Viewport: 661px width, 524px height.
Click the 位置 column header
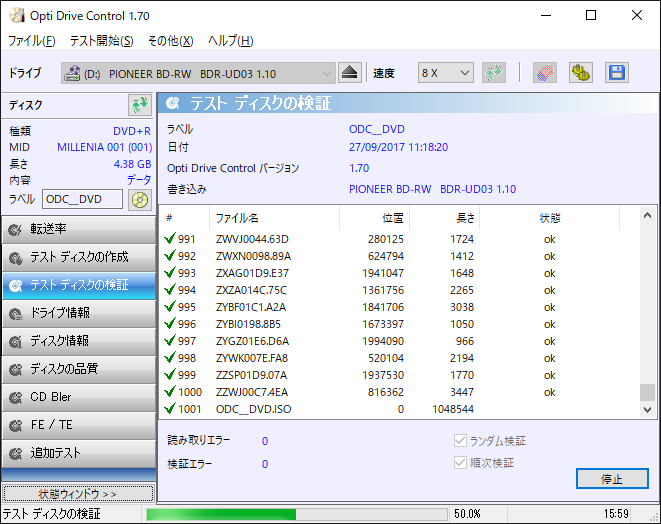point(374,218)
